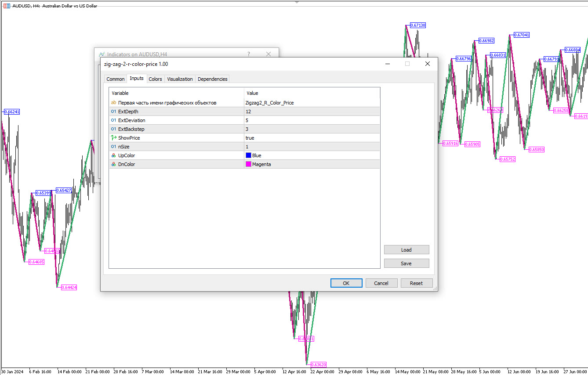Click the UpColor variable name
588x375 pixels.
pyautogui.click(x=127, y=155)
